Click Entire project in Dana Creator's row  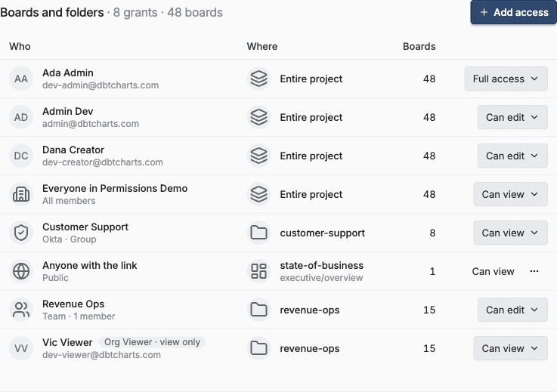tap(311, 156)
